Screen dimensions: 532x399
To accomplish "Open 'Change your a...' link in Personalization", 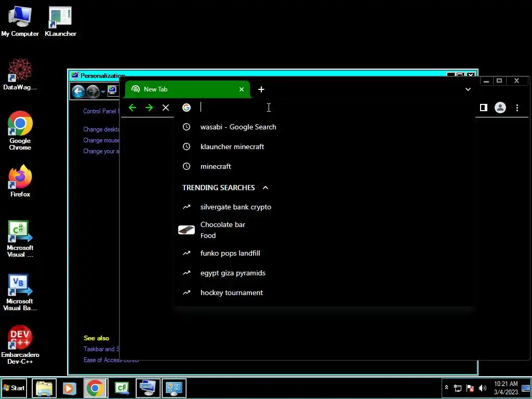I will pyautogui.click(x=101, y=151).
